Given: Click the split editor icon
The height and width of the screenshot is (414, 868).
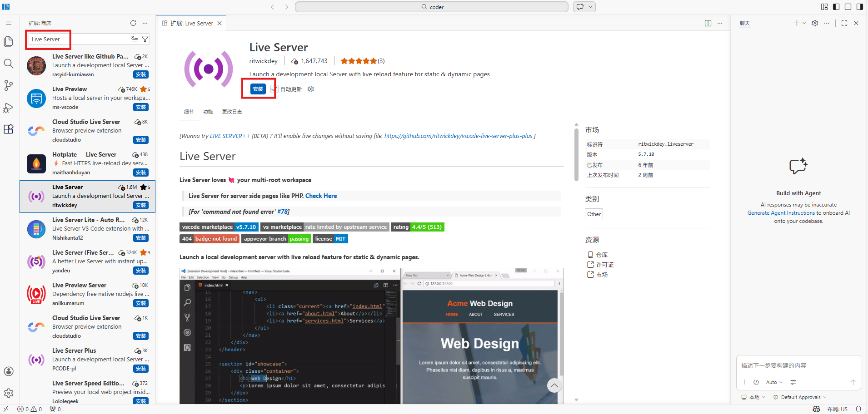Looking at the screenshot, I should [x=708, y=23].
